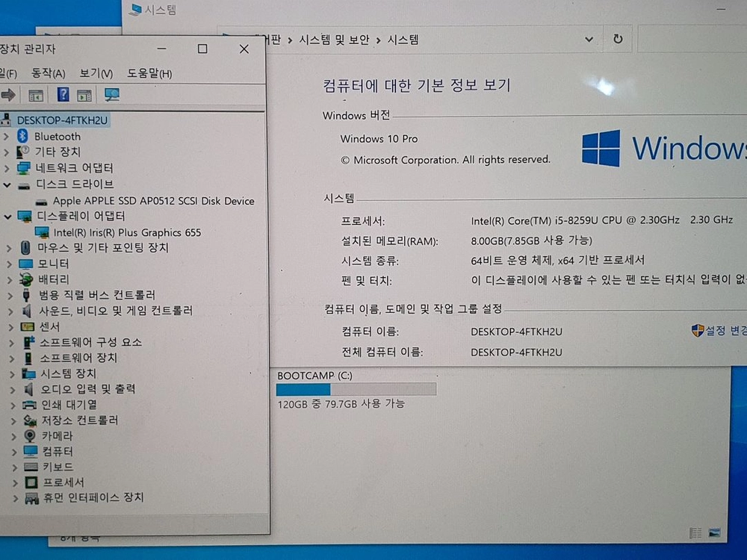The height and width of the screenshot is (560, 747).
Task: Click the forward arrow toolbar icon in Device Manager
Action: (x=8, y=96)
